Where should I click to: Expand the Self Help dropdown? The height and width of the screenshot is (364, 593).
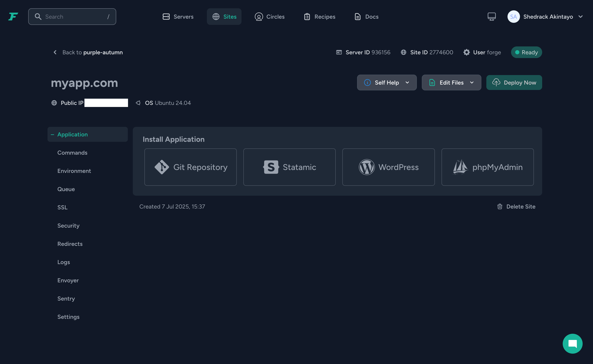click(387, 82)
